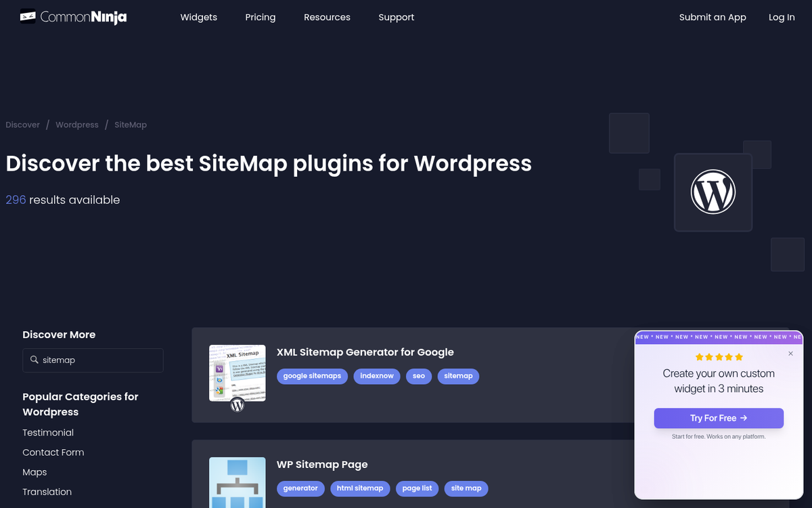This screenshot has width=812, height=508.
Task: Dismiss the custom widget popup with the X
Action: (x=790, y=354)
